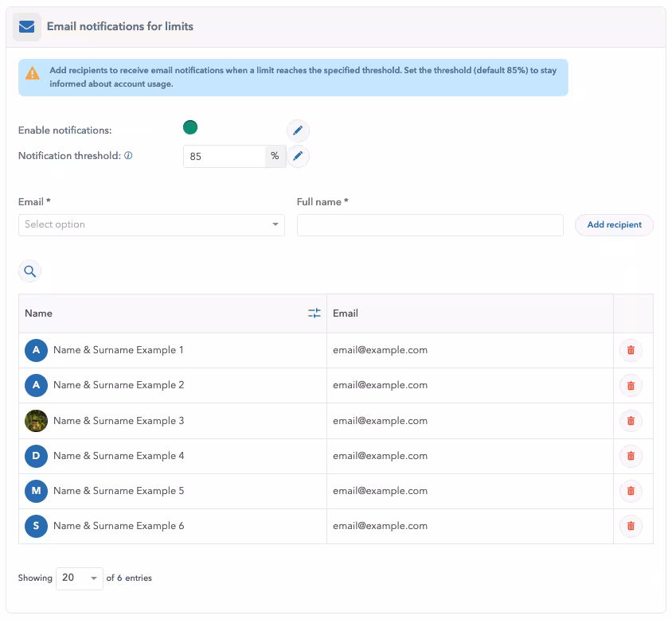This screenshot has width=672, height=619.
Task: Click the photo avatar of Example 3
Action: [36, 421]
